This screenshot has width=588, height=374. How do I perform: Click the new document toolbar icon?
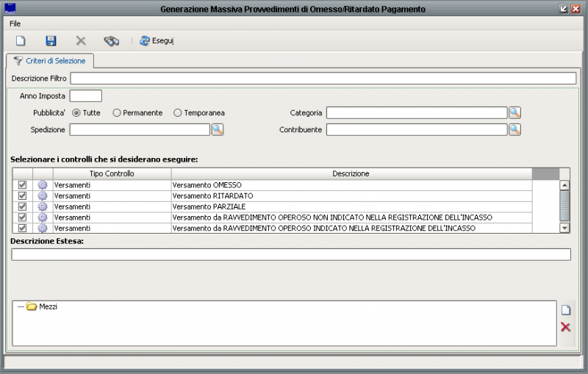pyautogui.click(x=21, y=40)
